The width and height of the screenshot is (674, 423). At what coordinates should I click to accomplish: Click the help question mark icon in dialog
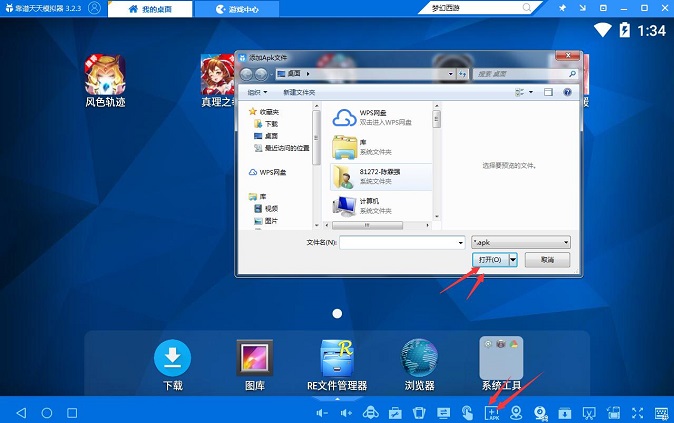[x=567, y=92]
